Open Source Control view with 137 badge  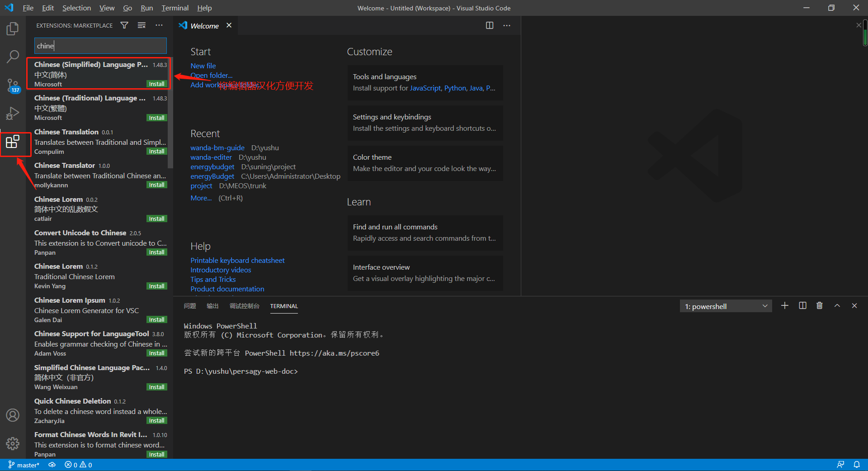click(x=13, y=85)
